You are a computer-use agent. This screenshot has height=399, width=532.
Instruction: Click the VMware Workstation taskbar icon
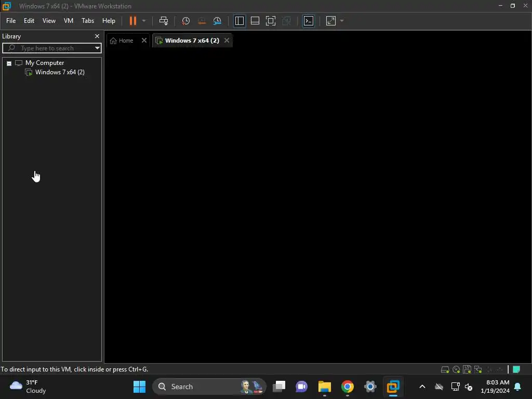tap(393, 387)
